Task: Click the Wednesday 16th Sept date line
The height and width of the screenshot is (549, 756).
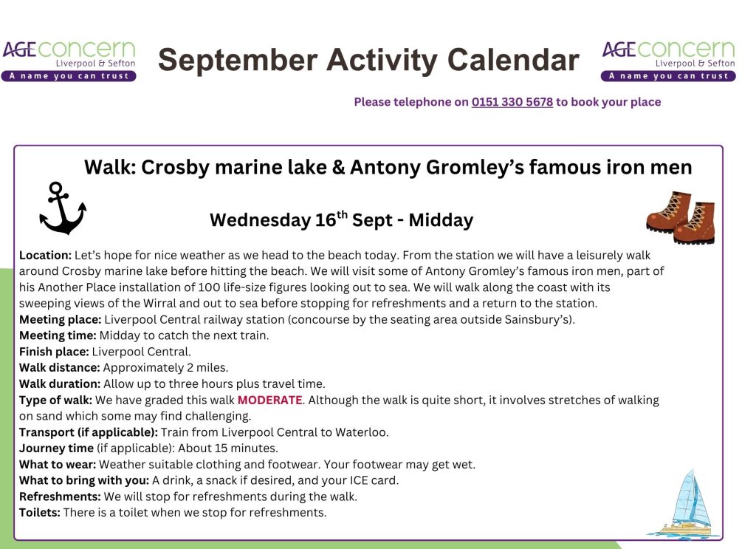Action: point(341,219)
